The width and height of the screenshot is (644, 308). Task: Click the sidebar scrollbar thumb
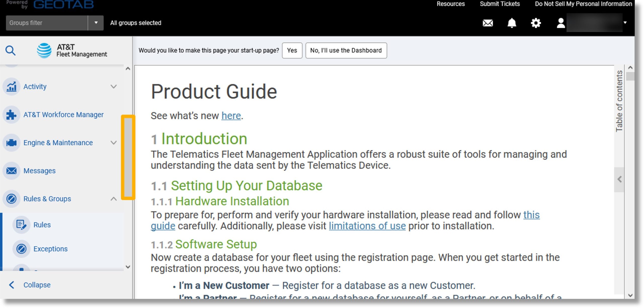[x=128, y=157]
